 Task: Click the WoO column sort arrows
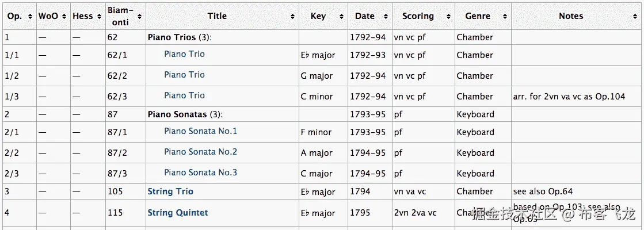pyautogui.click(x=63, y=16)
